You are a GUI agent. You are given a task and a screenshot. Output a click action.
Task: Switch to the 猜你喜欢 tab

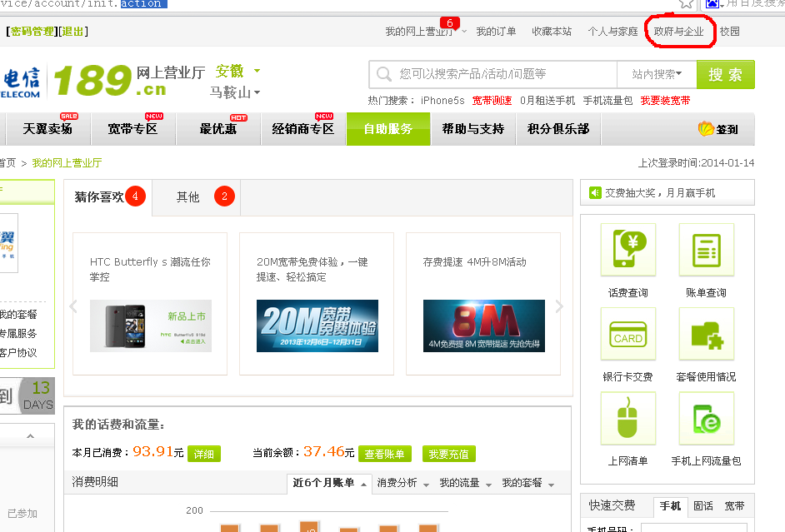point(108,197)
